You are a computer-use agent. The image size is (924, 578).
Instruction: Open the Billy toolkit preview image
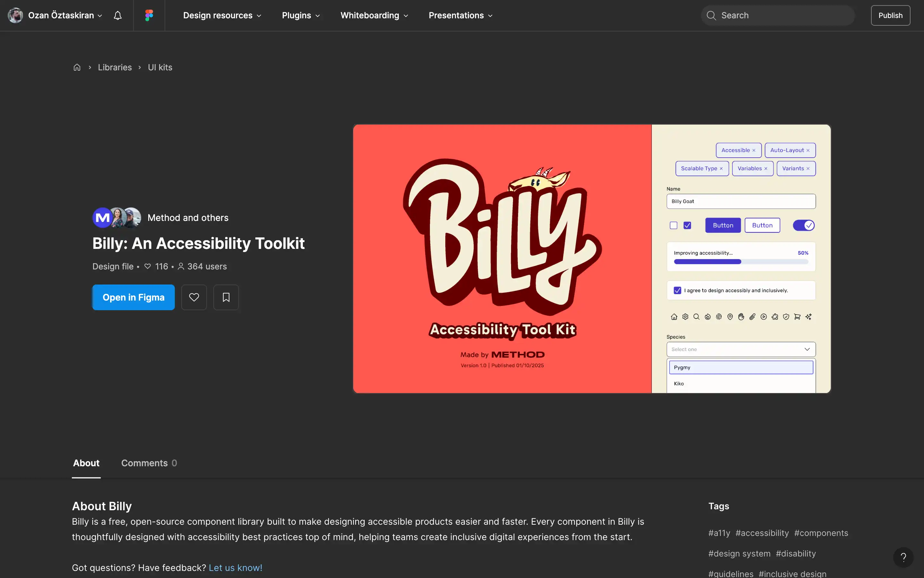pyautogui.click(x=592, y=259)
